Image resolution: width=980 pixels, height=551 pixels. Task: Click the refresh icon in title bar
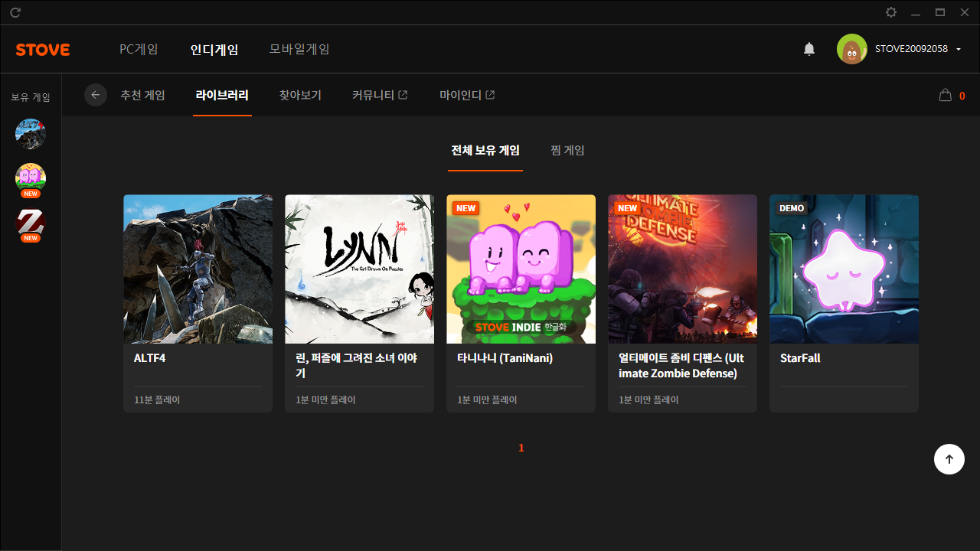[x=15, y=12]
